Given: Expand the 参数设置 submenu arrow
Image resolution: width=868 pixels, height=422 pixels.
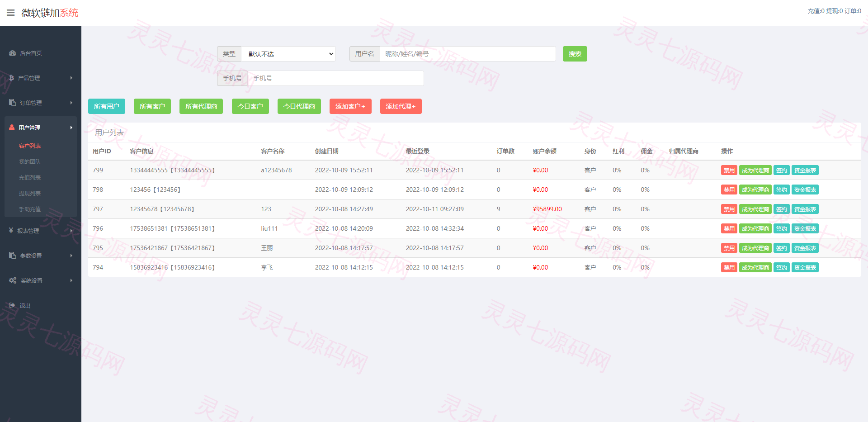Looking at the screenshot, I should (71, 256).
